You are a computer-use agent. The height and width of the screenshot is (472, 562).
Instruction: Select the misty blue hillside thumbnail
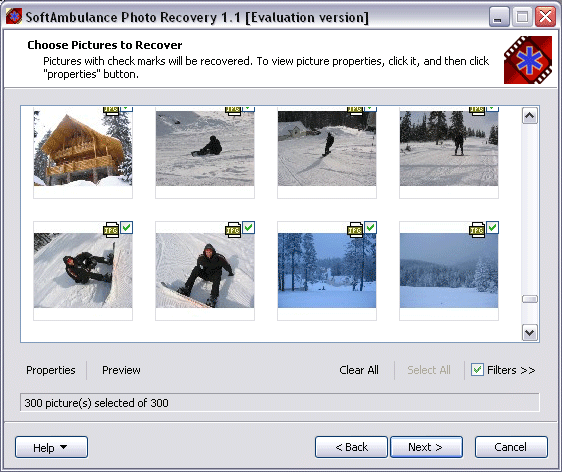[449, 270]
